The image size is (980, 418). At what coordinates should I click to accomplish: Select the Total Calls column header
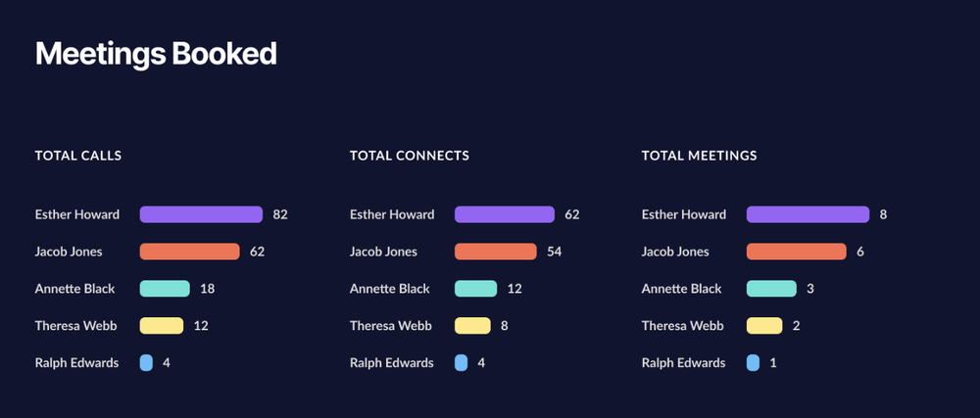(x=78, y=156)
